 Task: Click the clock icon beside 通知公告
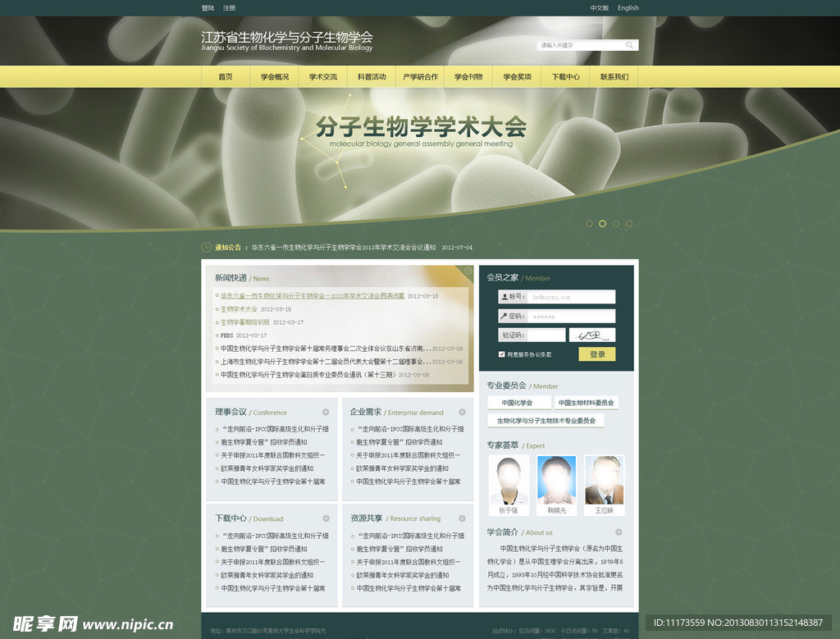coord(205,247)
